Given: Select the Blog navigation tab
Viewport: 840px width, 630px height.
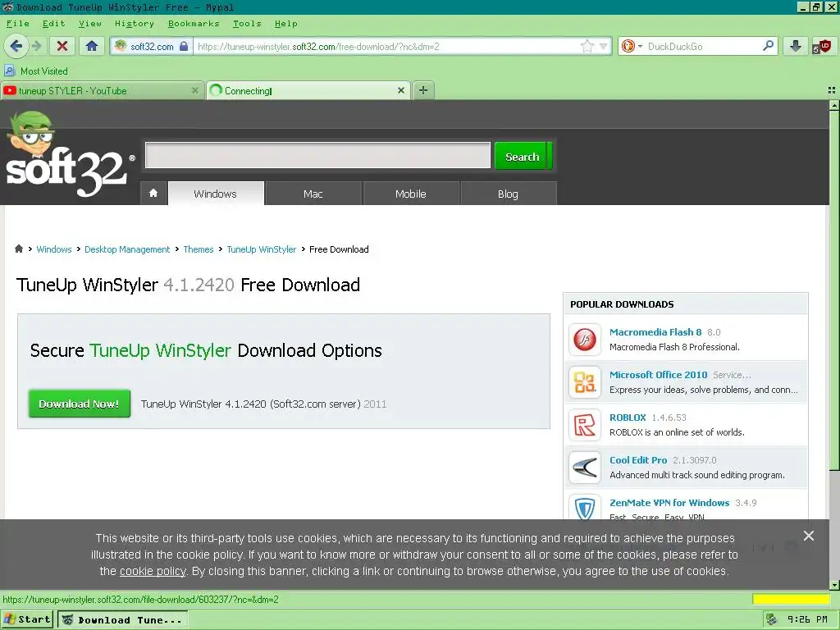Looking at the screenshot, I should point(508,194).
